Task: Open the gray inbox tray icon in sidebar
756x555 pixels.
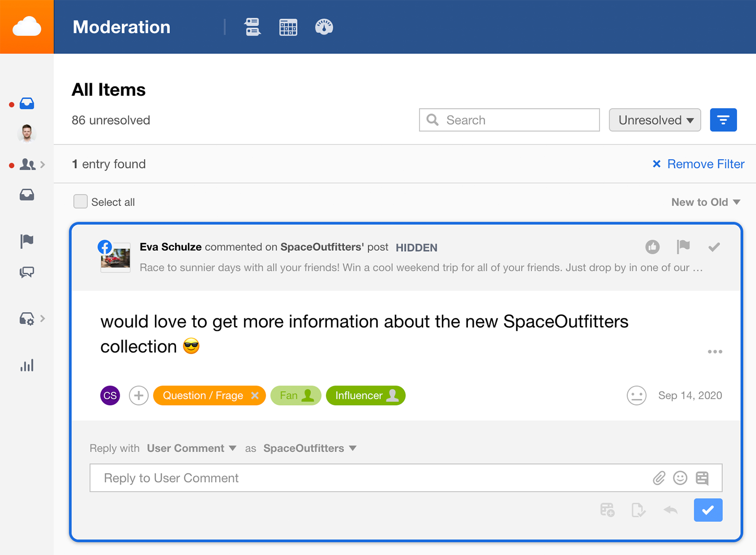Action: click(x=27, y=194)
